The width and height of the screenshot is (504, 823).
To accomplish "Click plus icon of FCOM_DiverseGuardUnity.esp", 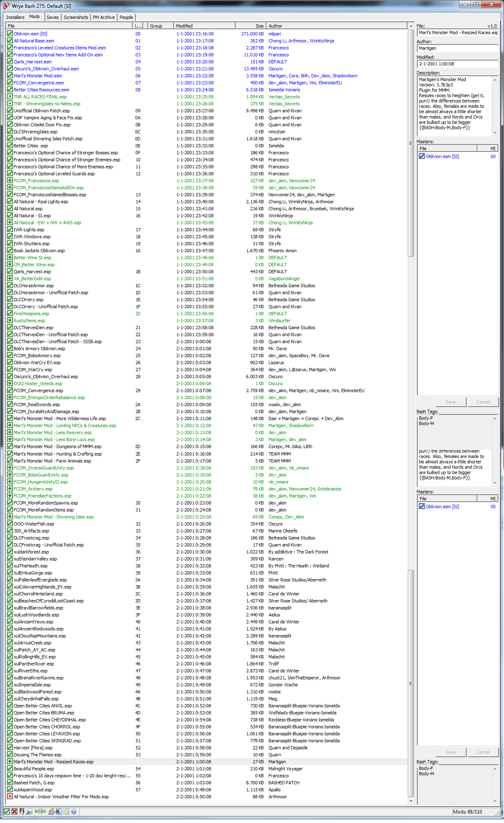I will (10, 468).
